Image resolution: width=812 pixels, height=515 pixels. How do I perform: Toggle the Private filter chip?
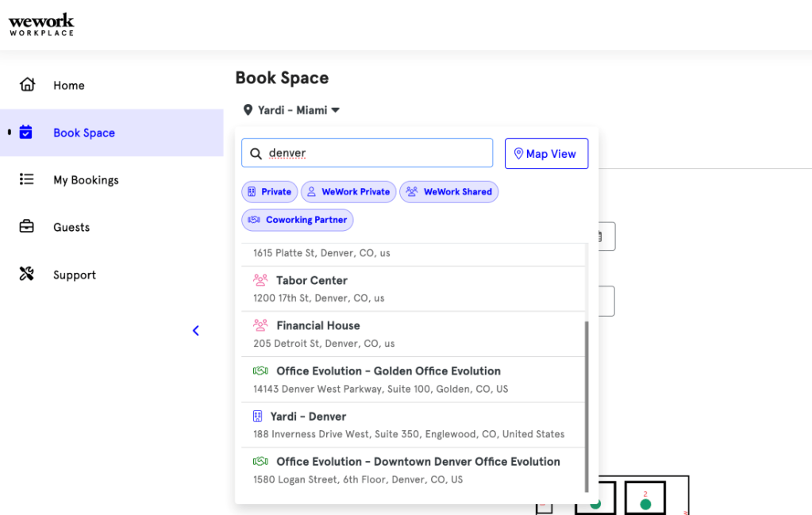pyautogui.click(x=269, y=191)
